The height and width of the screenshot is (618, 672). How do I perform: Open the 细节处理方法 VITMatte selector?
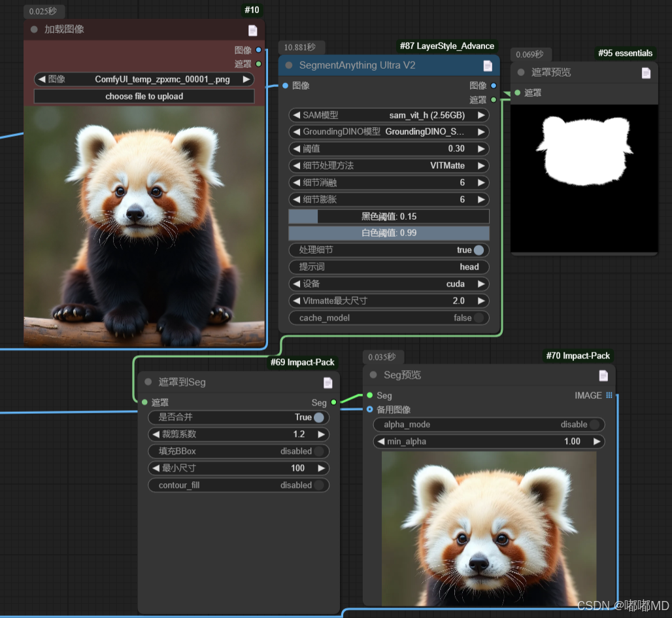click(x=389, y=165)
